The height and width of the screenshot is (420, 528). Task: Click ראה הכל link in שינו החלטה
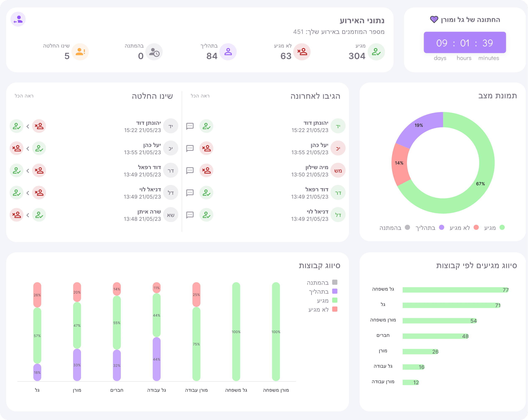click(24, 96)
